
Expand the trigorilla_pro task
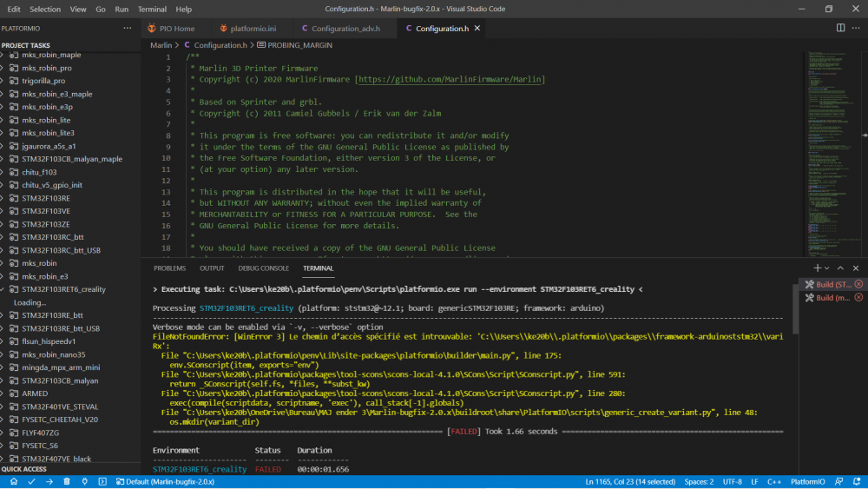pyautogui.click(x=3, y=80)
